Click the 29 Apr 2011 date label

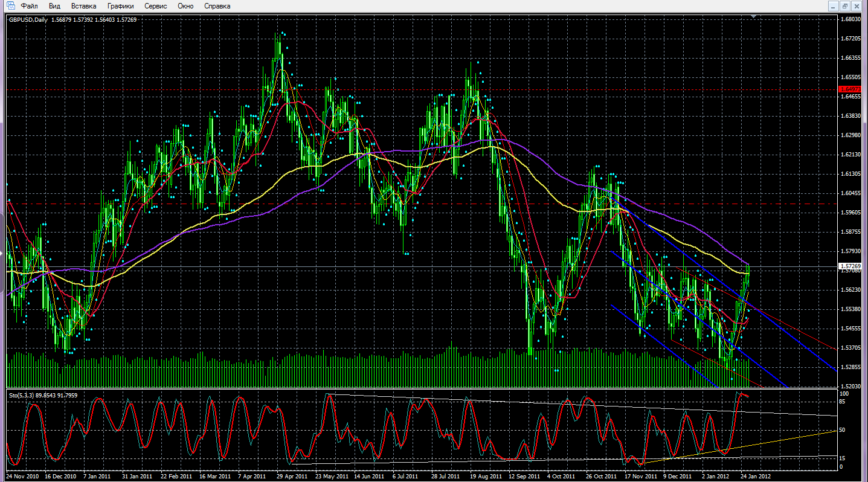292,476
